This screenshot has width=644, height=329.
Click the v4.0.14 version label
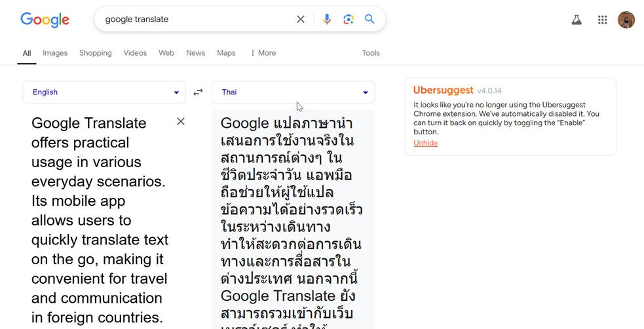tap(489, 91)
